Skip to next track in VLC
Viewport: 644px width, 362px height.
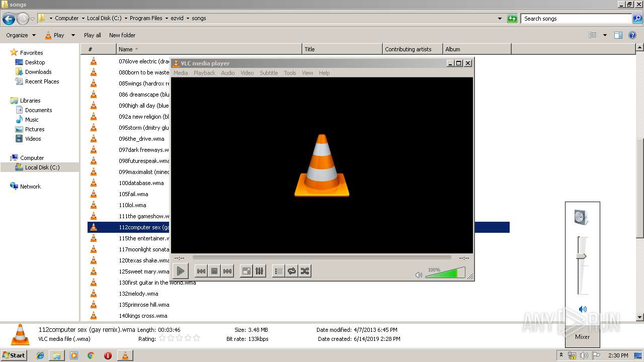[x=227, y=271]
